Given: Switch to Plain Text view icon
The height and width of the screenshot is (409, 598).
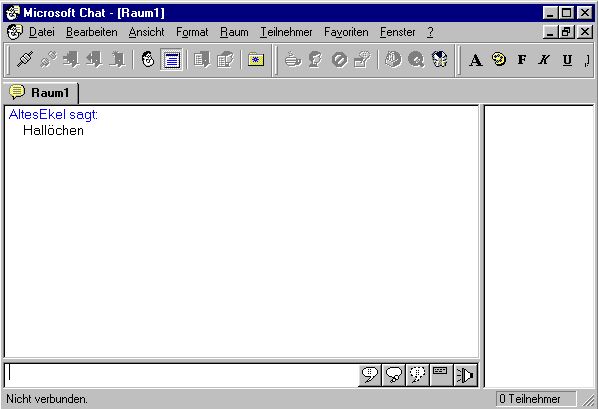Looking at the screenshot, I should tap(171, 60).
